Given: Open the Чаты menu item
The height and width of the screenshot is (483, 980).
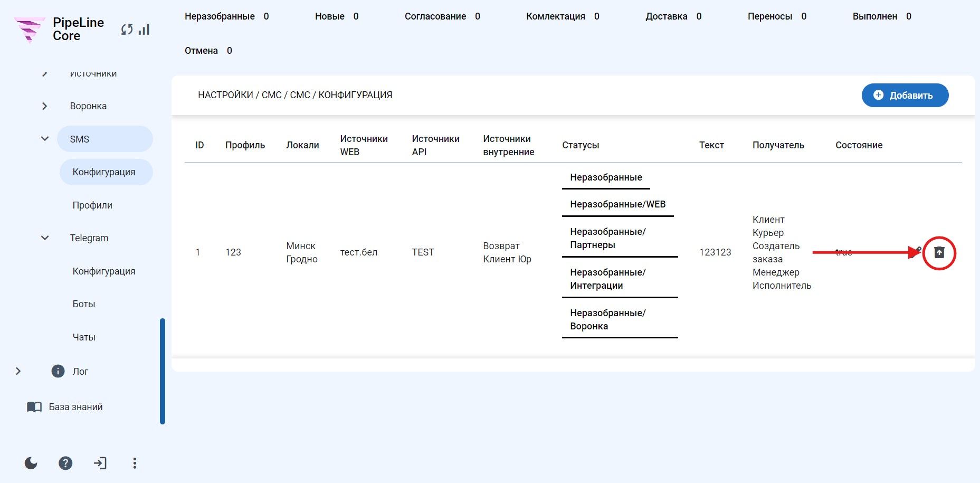Looking at the screenshot, I should 84,337.
